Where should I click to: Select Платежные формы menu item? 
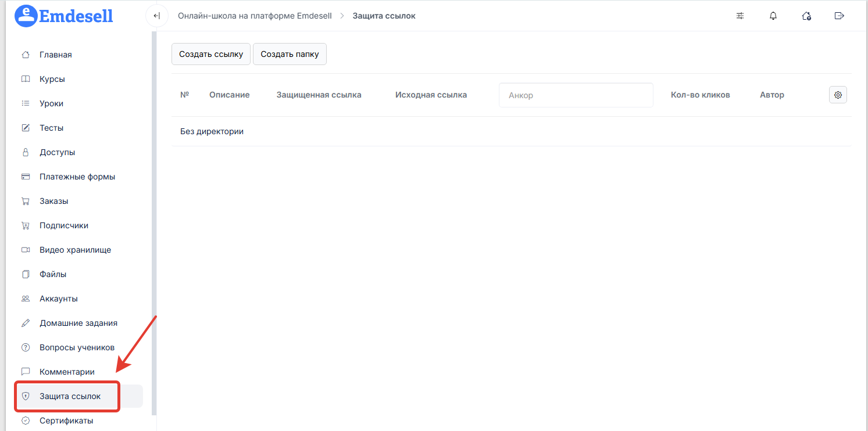tap(77, 177)
